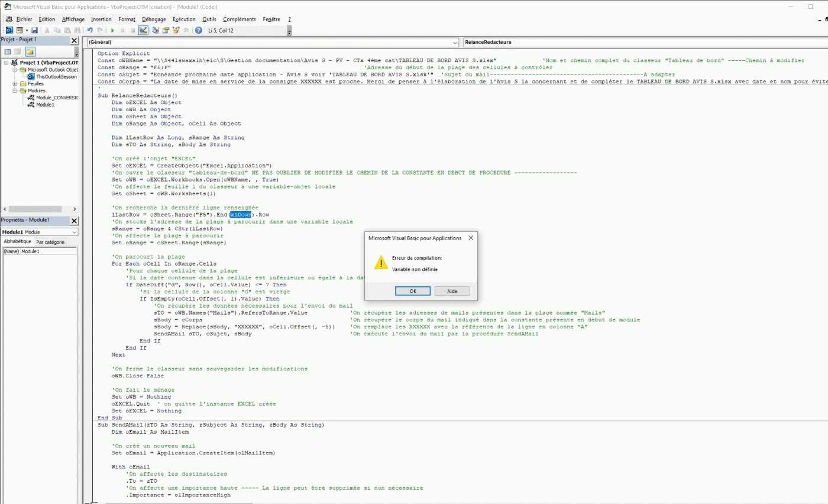Open the Properties Window toolbar icon
828x504 pixels.
pos(166,30)
